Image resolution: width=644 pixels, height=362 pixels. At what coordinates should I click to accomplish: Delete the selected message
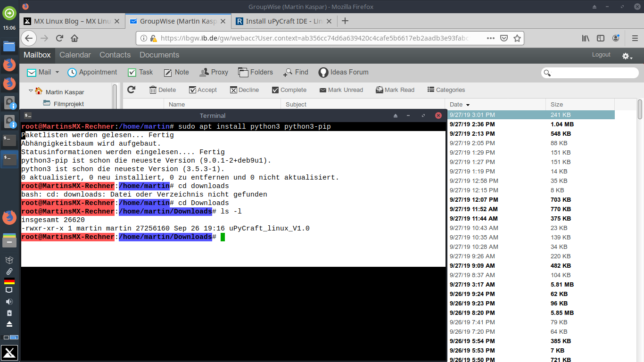coord(163,90)
